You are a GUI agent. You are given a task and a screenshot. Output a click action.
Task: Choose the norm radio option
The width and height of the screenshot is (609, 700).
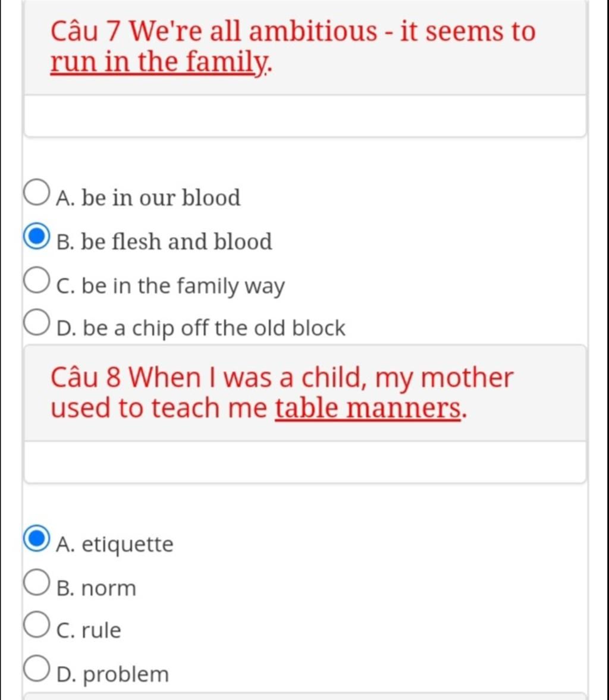(x=36, y=582)
